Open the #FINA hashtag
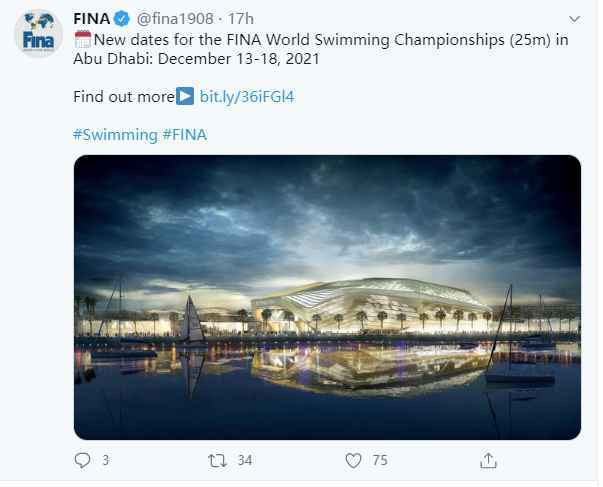The width and height of the screenshot is (603, 487). click(185, 135)
